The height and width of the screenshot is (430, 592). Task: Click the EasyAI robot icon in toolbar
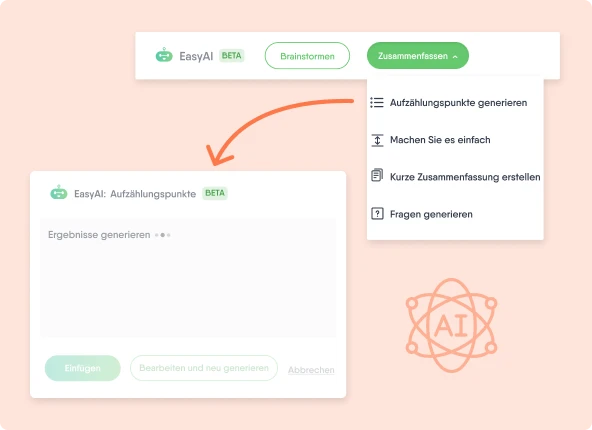[x=164, y=55]
